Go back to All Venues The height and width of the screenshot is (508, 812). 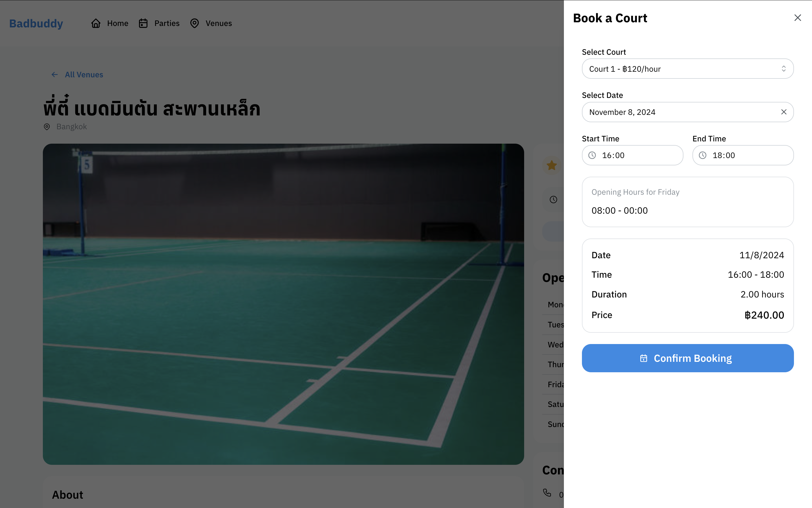coord(77,75)
